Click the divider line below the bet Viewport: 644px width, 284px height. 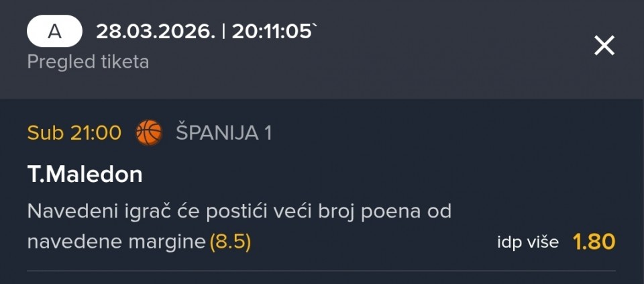point(321,271)
